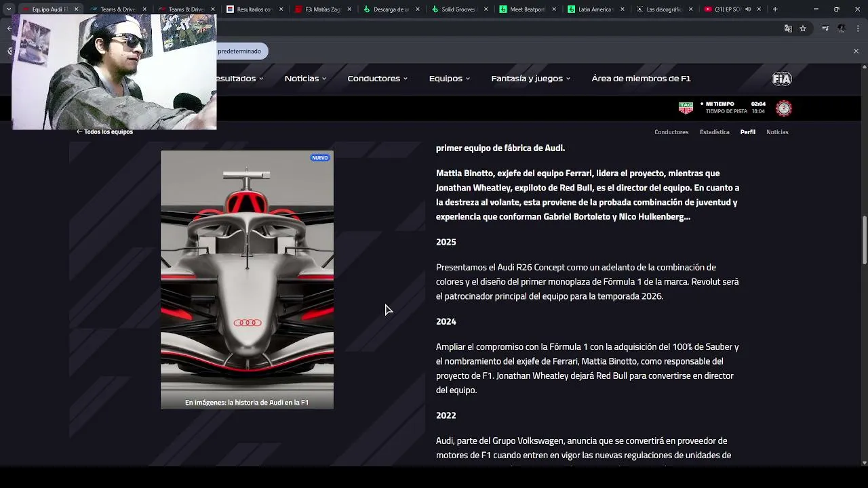Close the Meet Beatport tab
Image resolution: width=868 pixels, height=488 pixels.
click(x=554, y=9)
